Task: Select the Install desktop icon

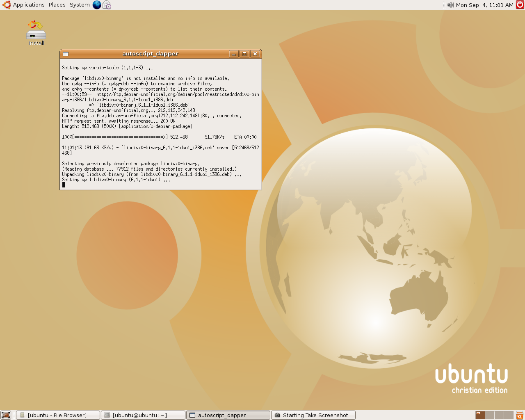Action: [x=36, y=33]
